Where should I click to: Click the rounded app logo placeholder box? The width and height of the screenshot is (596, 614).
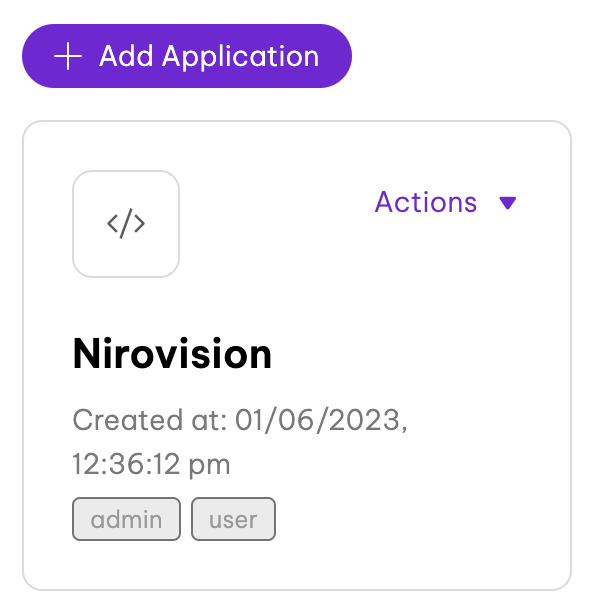tap(126, 224)
